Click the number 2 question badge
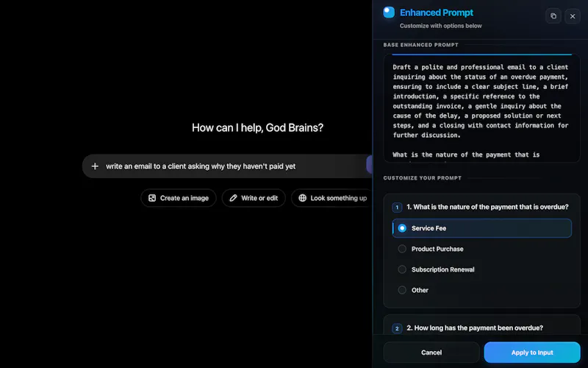The width and height of the screenshot is (588, 368). (x=397, y=328)
